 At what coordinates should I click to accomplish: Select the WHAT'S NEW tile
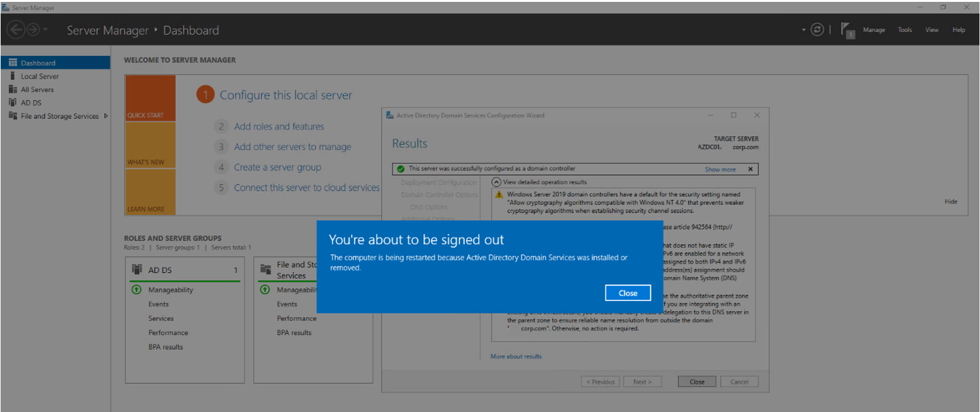click(x=150, y=145)
